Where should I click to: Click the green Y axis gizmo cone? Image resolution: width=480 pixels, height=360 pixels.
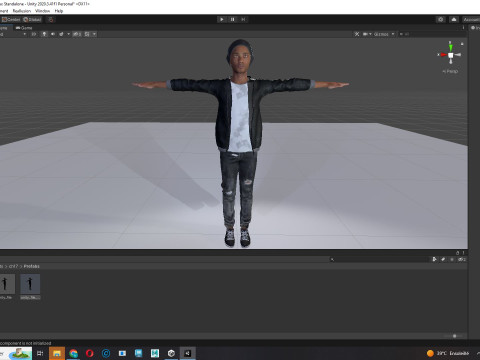tap(450, 47)
